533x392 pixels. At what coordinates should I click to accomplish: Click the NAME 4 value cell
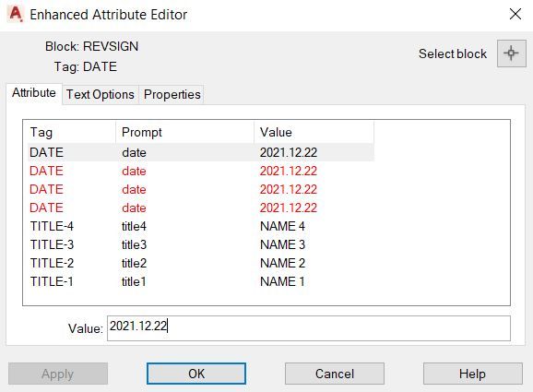point(282,226)
